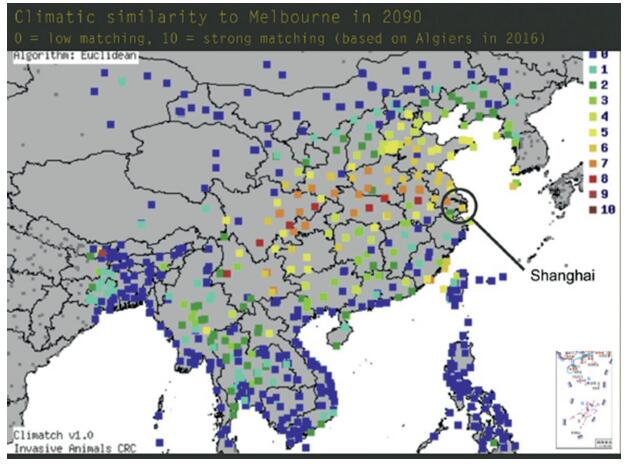The height and width of the screenshot is (465, 629).
Task: Select the red legend swatch for 8
Action: point(591,178)
